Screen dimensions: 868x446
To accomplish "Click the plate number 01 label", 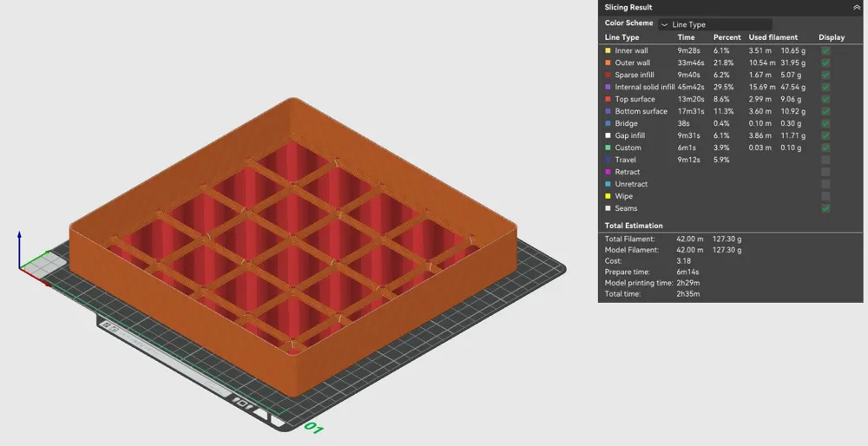I will [x=314, y=428].
